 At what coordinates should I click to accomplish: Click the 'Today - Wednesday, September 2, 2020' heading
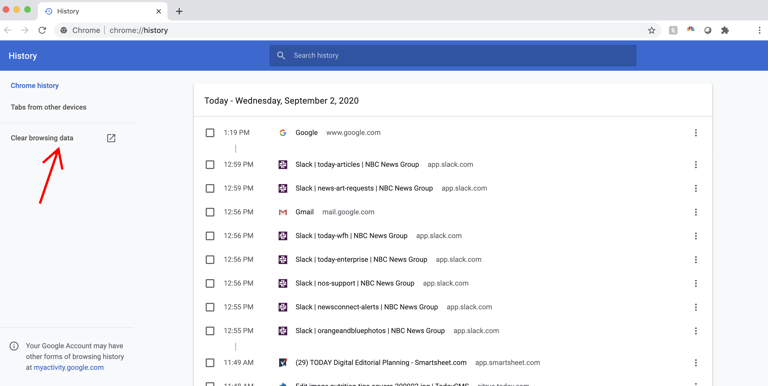282,101
